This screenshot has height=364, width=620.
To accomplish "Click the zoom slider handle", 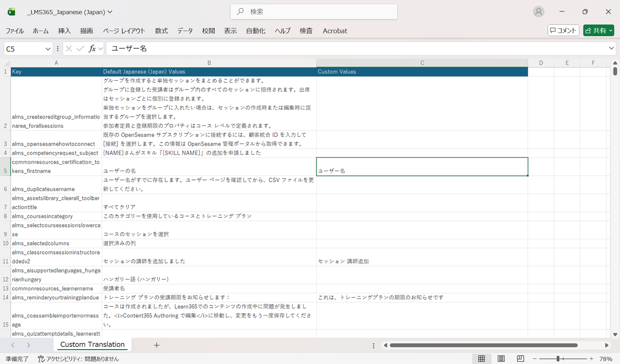I will point(558,359).
